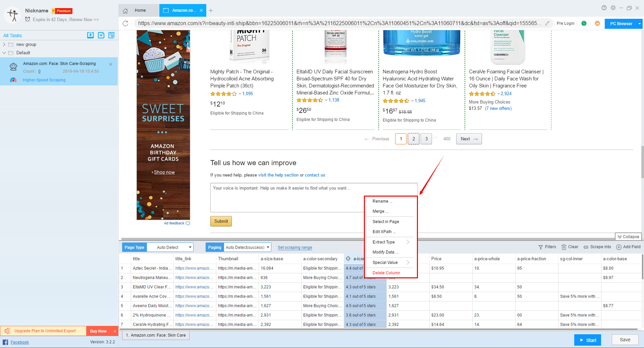Click the title_link column header
644x348 pixels.
(x=195, y=259)
